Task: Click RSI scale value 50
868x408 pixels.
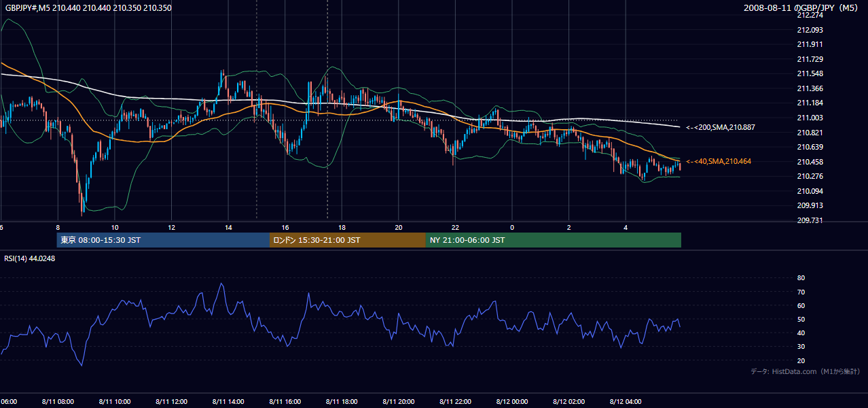Action: (x=801, y=319)
